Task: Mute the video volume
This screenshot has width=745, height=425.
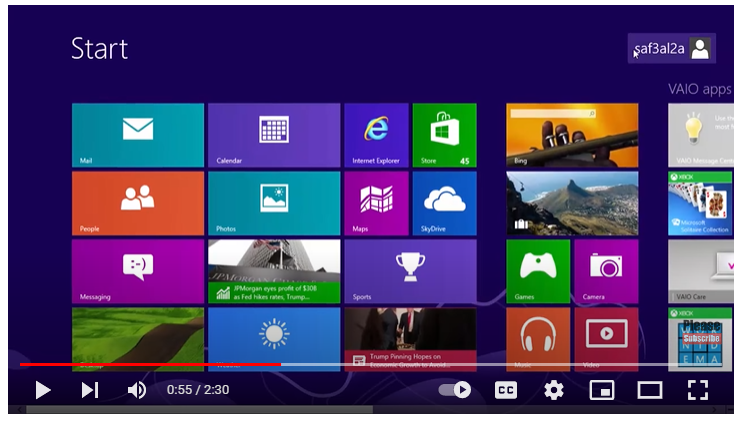Action: point(137,390)
